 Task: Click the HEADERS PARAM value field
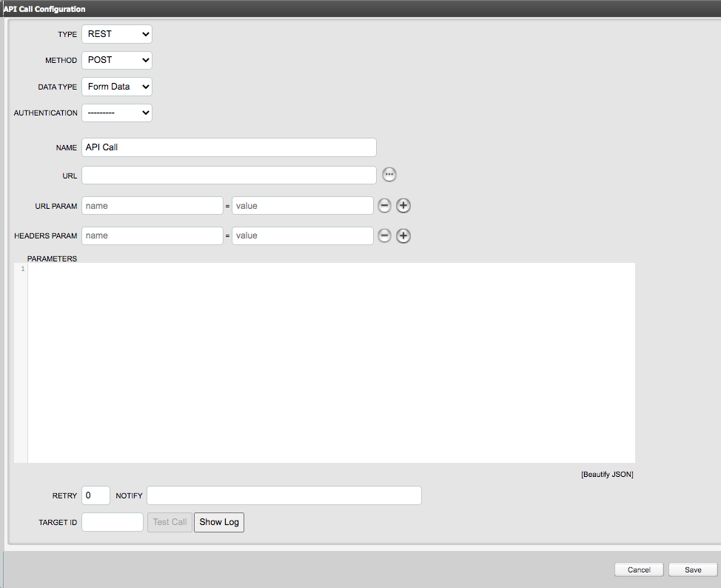point(303,235)
